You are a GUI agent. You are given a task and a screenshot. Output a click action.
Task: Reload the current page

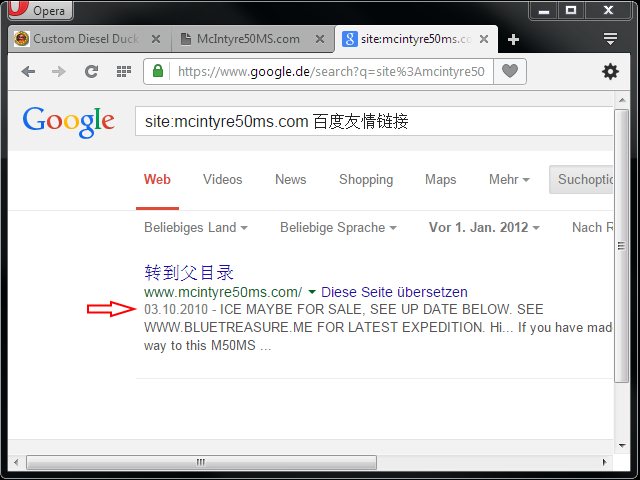[91, 72]
